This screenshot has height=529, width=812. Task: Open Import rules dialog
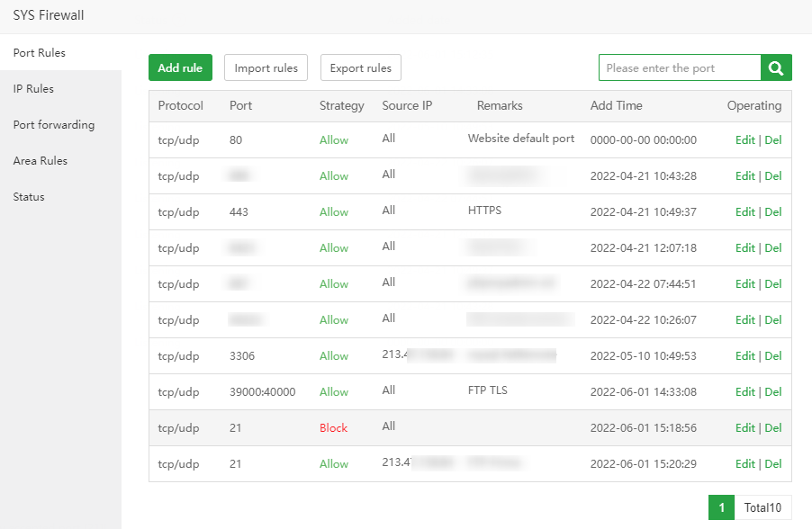click(x=266, y=67)
